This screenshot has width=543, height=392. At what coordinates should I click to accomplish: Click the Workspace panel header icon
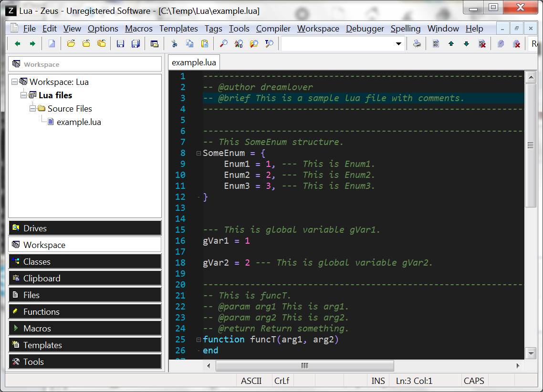[x=16, y=64]
